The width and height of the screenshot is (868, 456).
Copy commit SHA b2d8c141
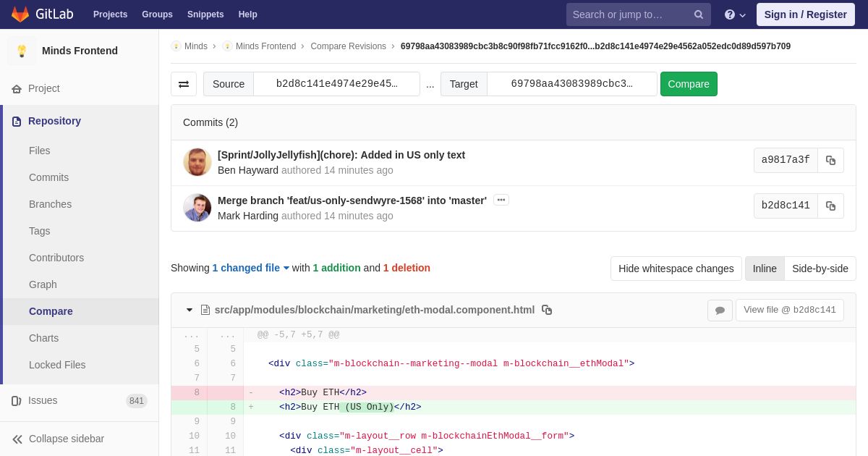830,206
